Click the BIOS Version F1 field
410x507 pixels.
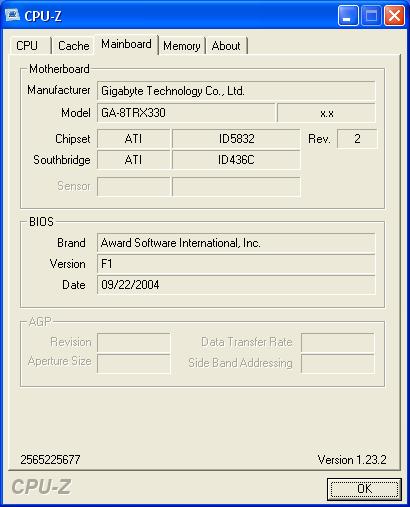tap(236, 264)
